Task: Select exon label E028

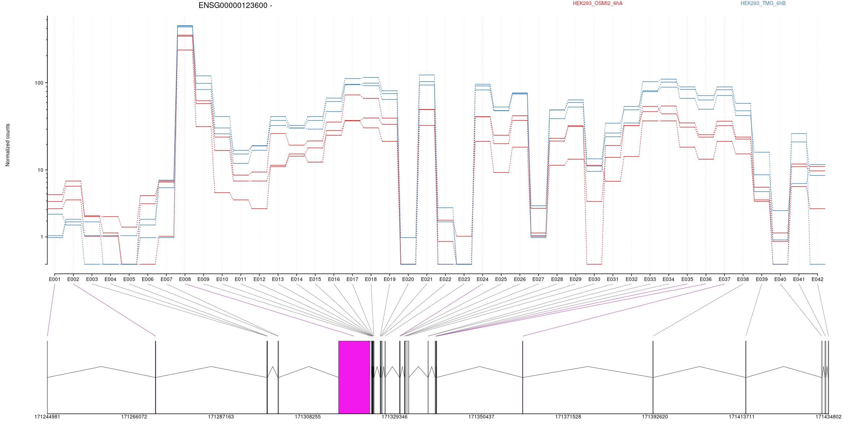Action: [557, 279]
